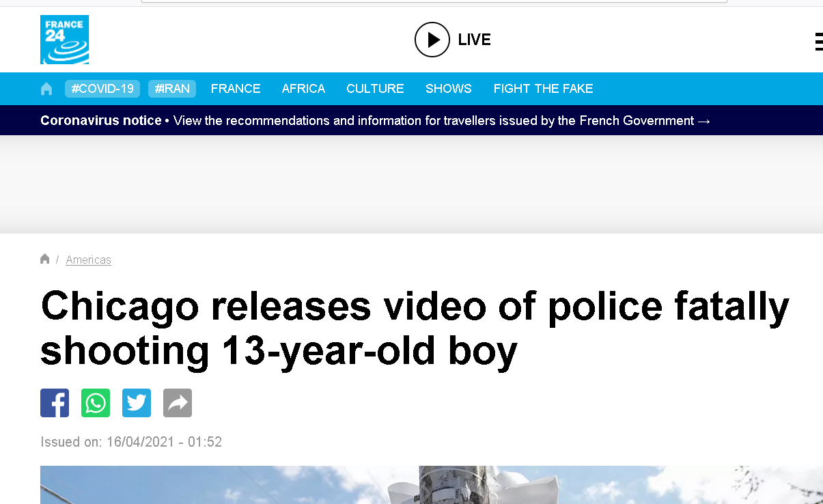Open the Americas breadcrumb link

point(88,260)
